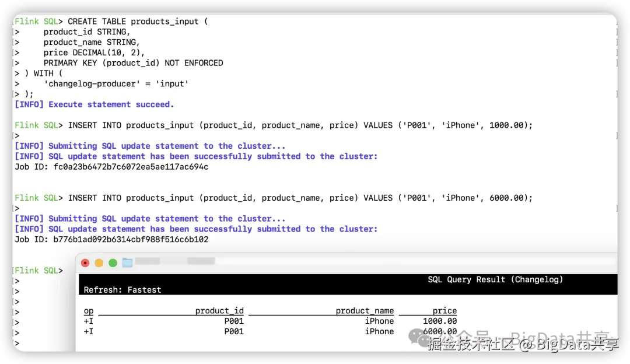630x364 pixels.
Task: Click the INSERT statement with price 1000.00
Action: tap(274, 125)
